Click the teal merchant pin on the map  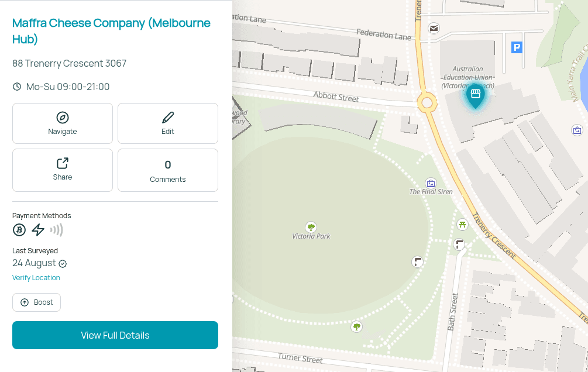pyautogui.click(x=475, y=95)
